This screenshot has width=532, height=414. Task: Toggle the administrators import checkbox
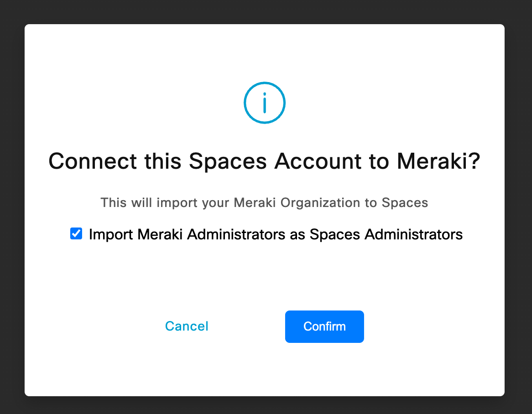[76, 234]
